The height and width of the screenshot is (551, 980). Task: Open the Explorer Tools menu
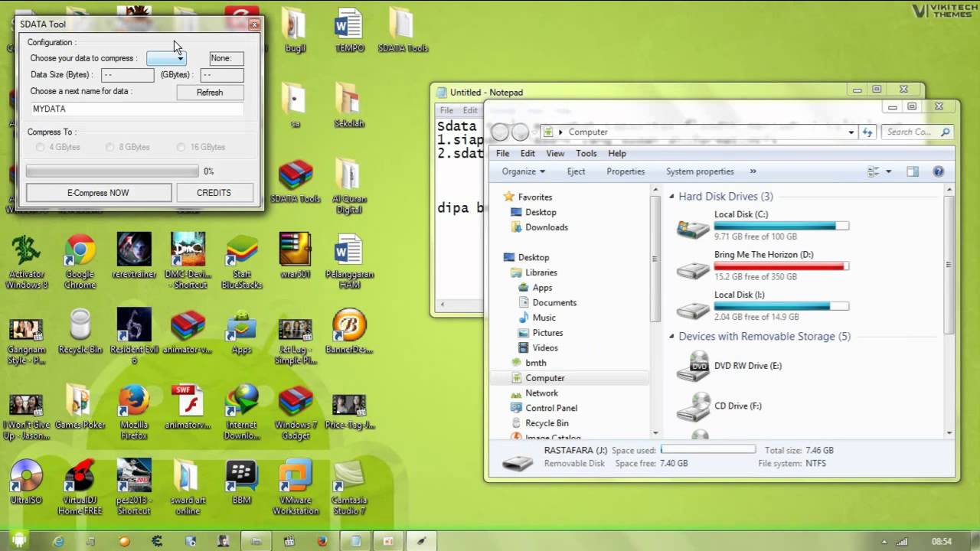[x=586, y=153]
